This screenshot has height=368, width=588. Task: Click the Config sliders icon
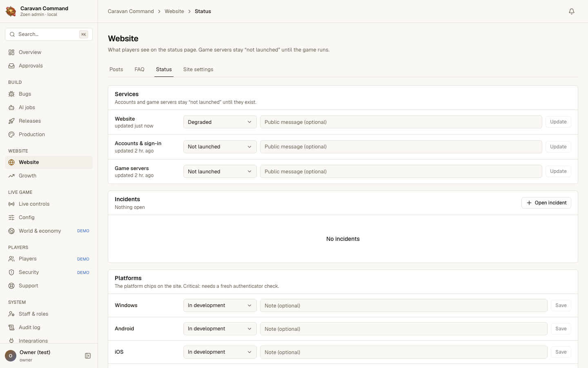click(x=11, y=218)
